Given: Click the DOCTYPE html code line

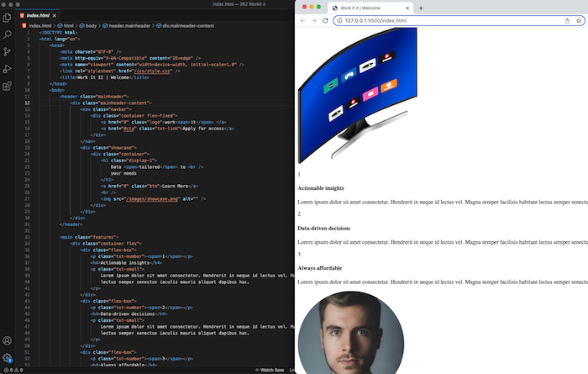Looking at the screenshot, I should click(58, 33).
